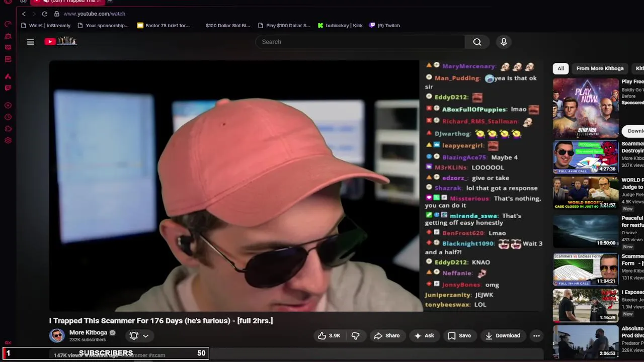Share this video
The image size is (644, 362).
pos(387,335)
